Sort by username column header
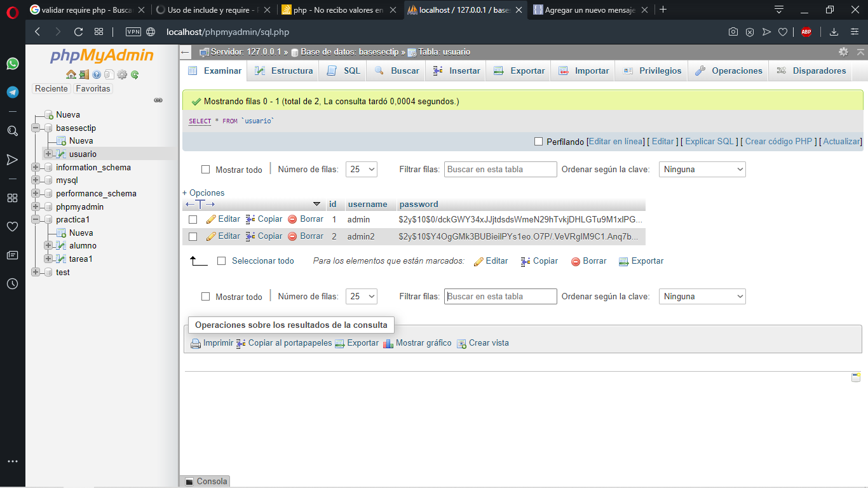This screenshot has height=488, width=868. pos(367,204)
